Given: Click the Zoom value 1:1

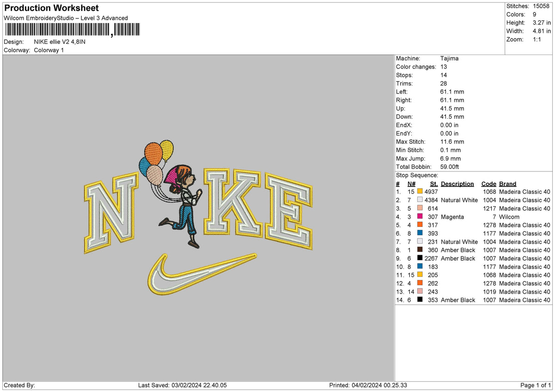Looking at the screenshot, I should click(x=537, y=39).
